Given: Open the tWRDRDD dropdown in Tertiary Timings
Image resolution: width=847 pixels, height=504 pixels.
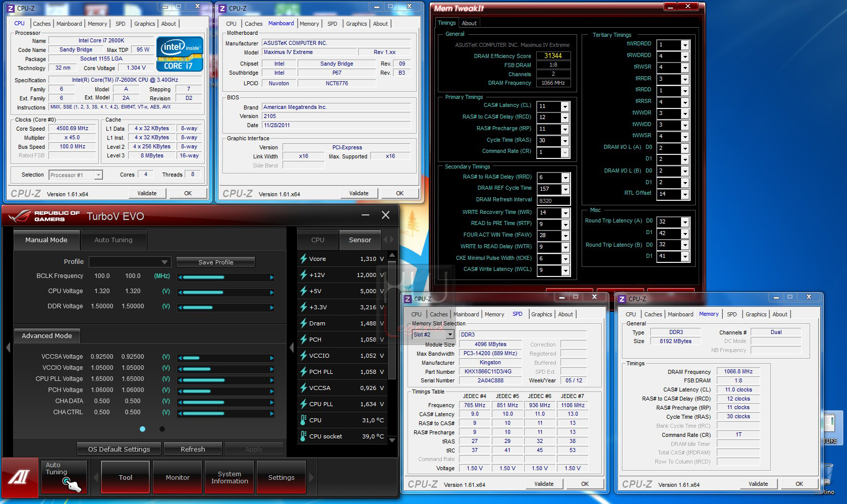Looking at the screenshot, I should [x=685, y=45].
